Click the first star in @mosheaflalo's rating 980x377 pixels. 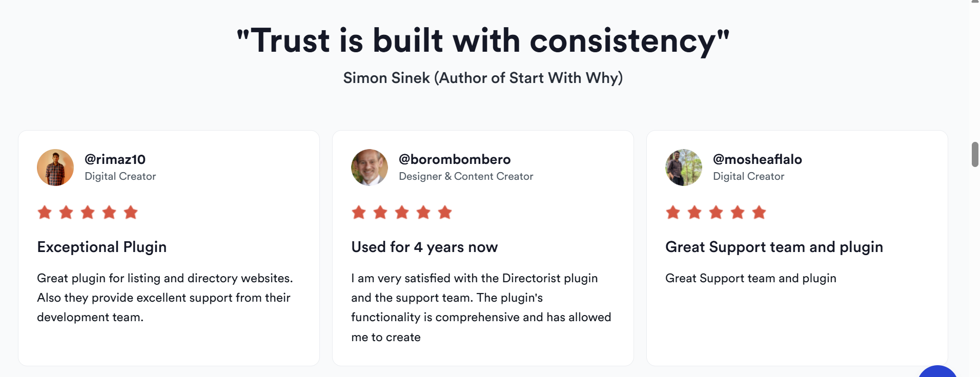tap(673, 212)
